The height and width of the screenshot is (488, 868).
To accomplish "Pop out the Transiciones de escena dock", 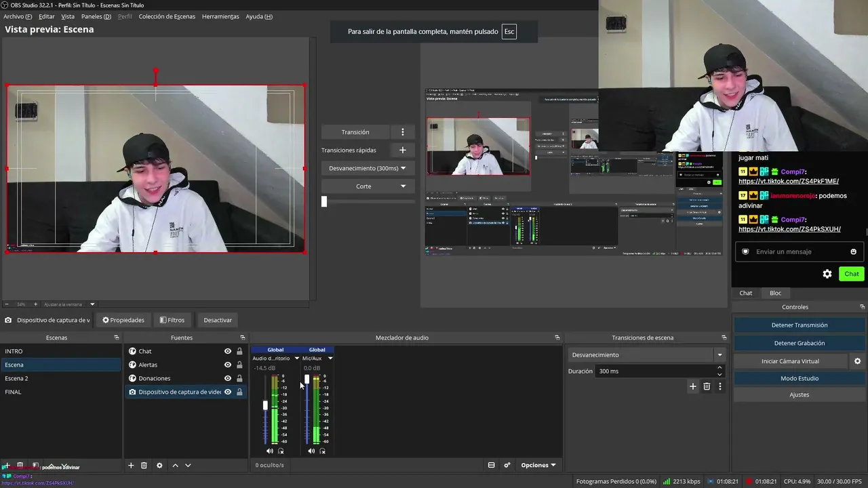I will (x=724, y=338).
